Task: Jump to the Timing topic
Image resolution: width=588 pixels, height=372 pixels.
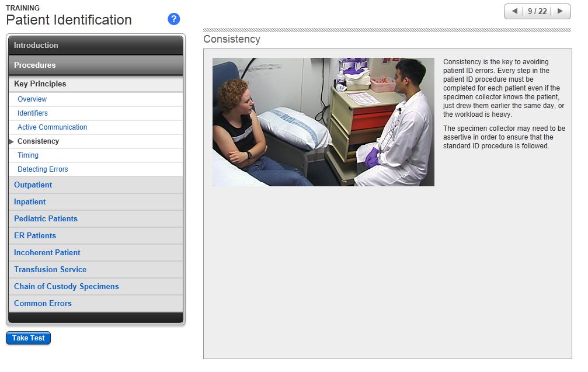Action: (x=28, y=155)
